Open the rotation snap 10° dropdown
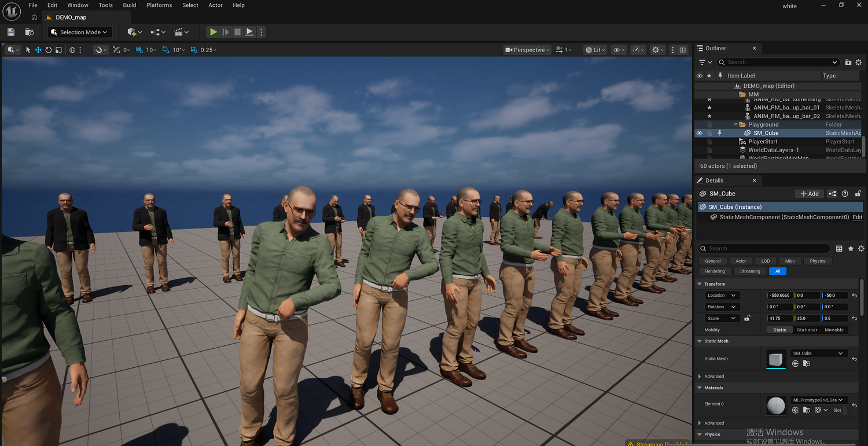The height and width of the screenshot is (446, 868). click(178, 50)
